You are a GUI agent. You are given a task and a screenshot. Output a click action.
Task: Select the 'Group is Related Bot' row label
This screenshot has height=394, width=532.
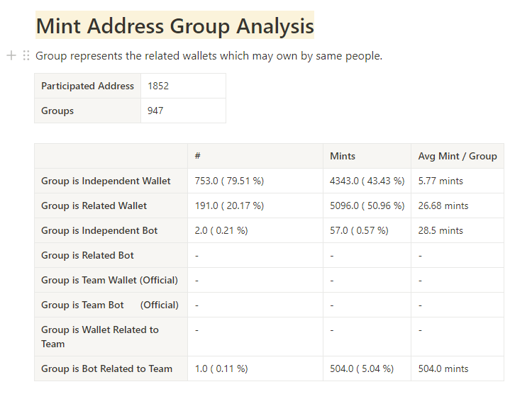pyautogui.click(x=111, y=255)
